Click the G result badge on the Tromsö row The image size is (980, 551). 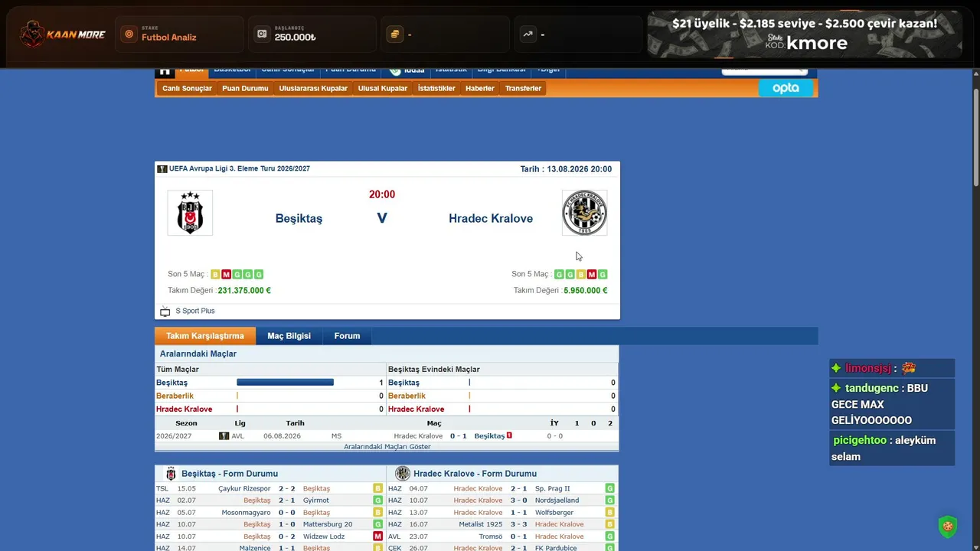pos(610,536)
